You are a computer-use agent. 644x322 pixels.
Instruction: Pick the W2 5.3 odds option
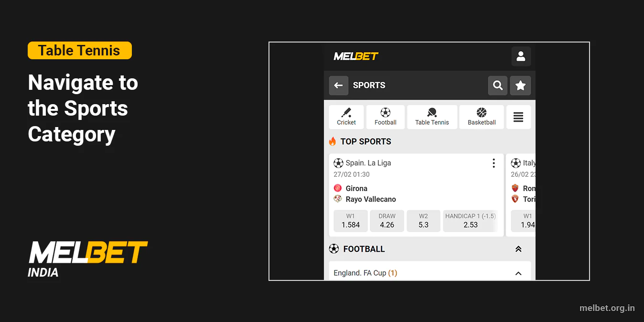coord(423,221)
